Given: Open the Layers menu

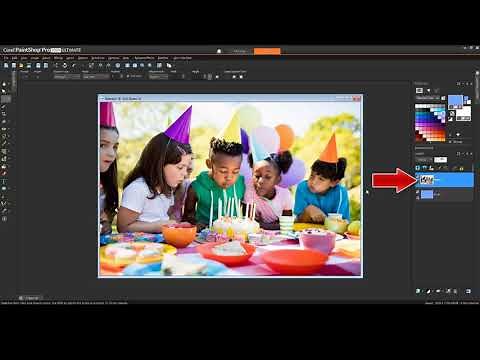Looking at the screenshot, I should pyautogui.click(x=70, y=58).
